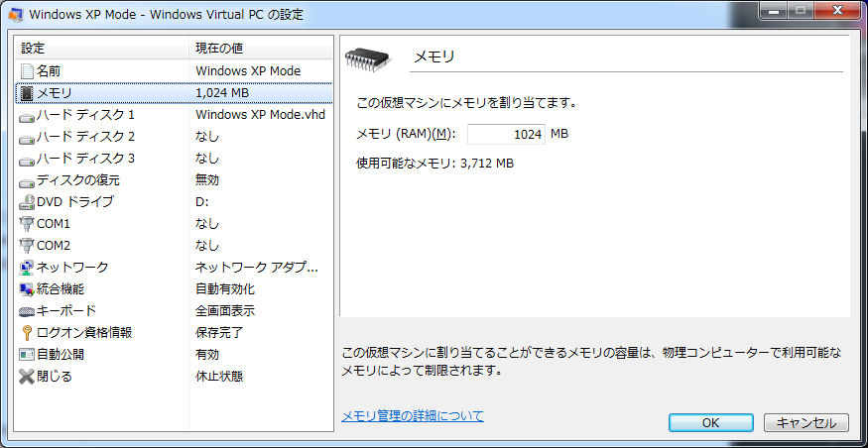This screenshot has width=868, height=448.
Task: Click the 自動公開 window icon
Action: (27, 355)
